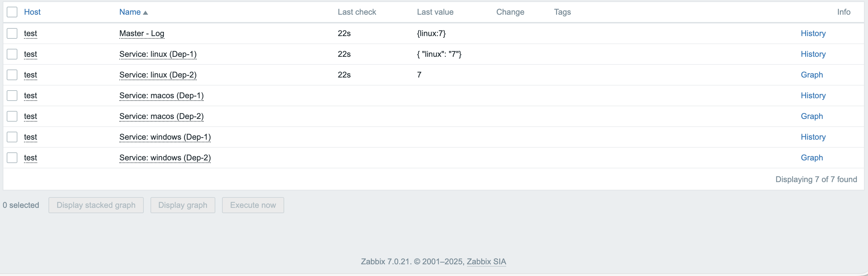Sort the table by Host column
The height and width of the screenshot is (276, 868).
[x=32, y=12]
